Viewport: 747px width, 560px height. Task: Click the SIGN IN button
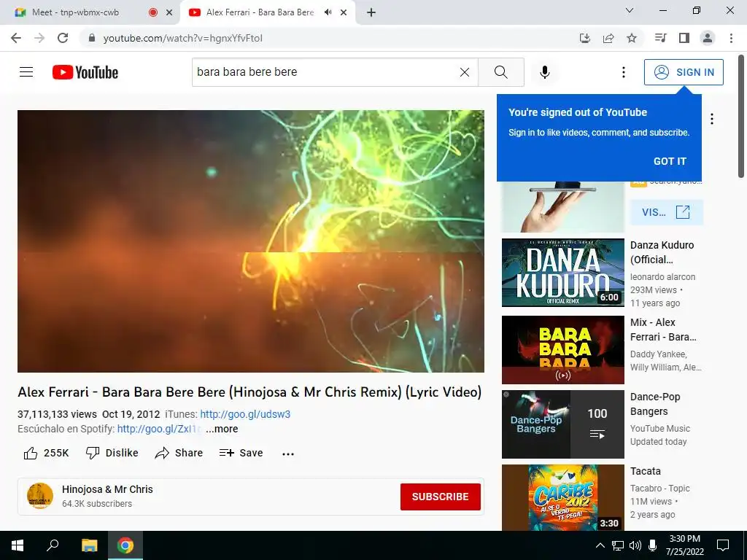pyautogui.click(x=684, y=72)
